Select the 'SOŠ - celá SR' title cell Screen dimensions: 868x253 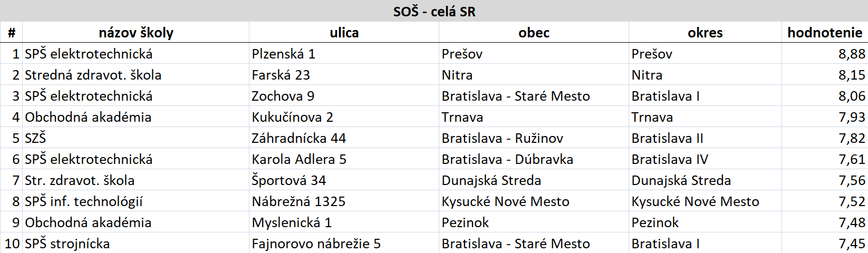434,11
